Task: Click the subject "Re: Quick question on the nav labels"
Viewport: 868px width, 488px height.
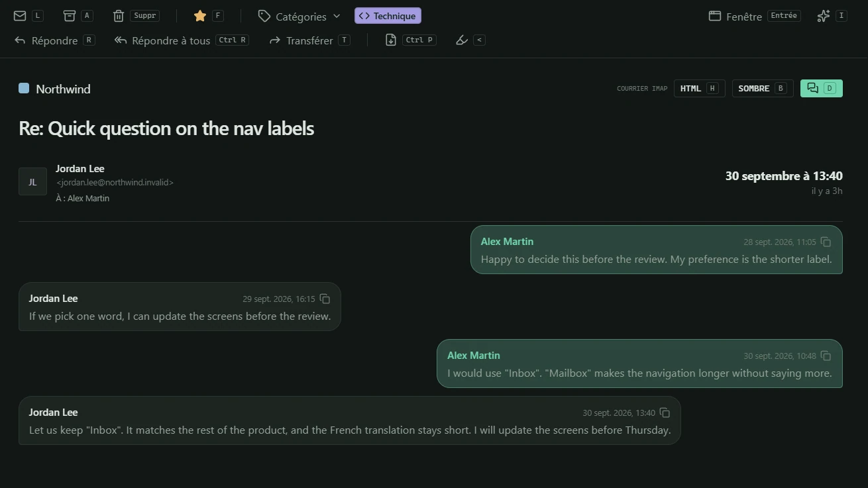Action: [x=166, y=128]
